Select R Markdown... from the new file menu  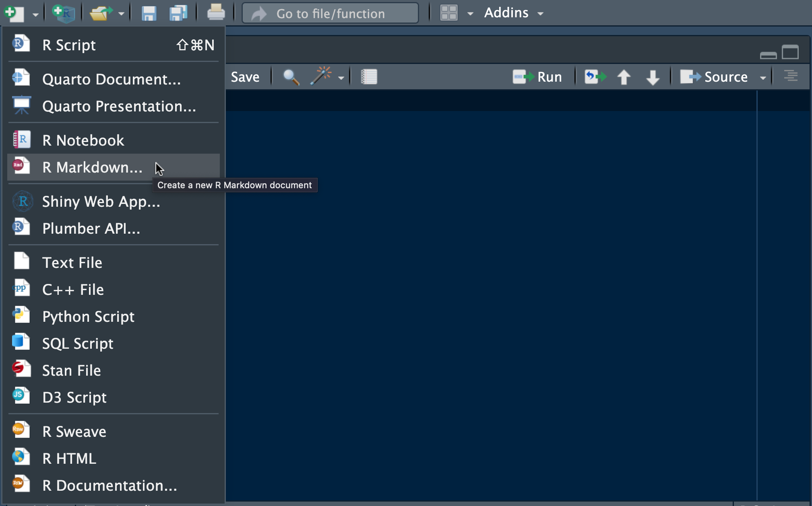pos(92,167)
